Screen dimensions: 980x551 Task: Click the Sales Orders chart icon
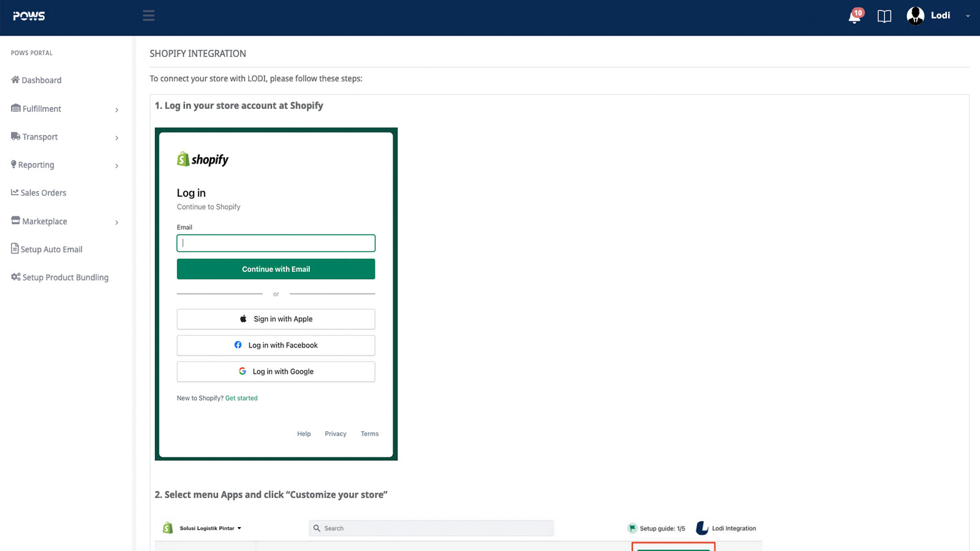click(15, 192)
